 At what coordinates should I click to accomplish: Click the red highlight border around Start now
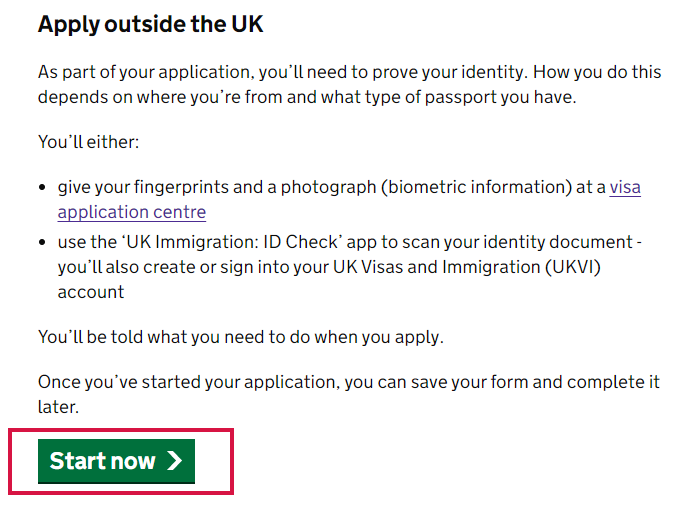(x=121, y=430)
